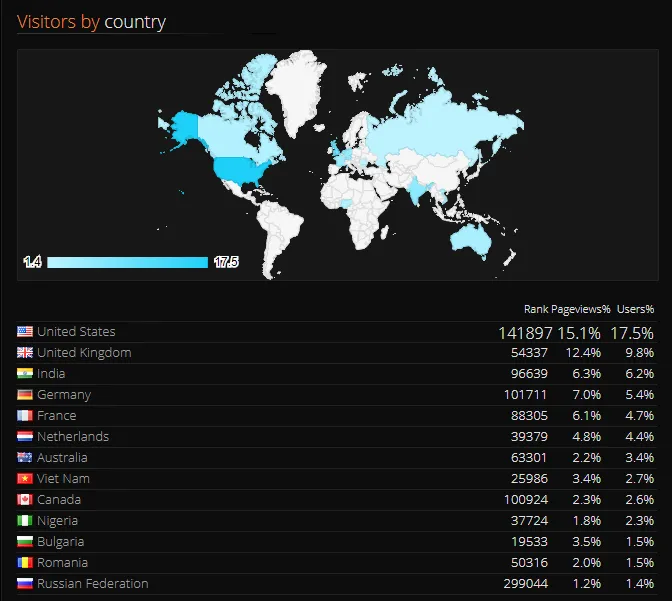Click Australia on the world map
Screen dimensions: 672x601
click(x=471, y=239)
